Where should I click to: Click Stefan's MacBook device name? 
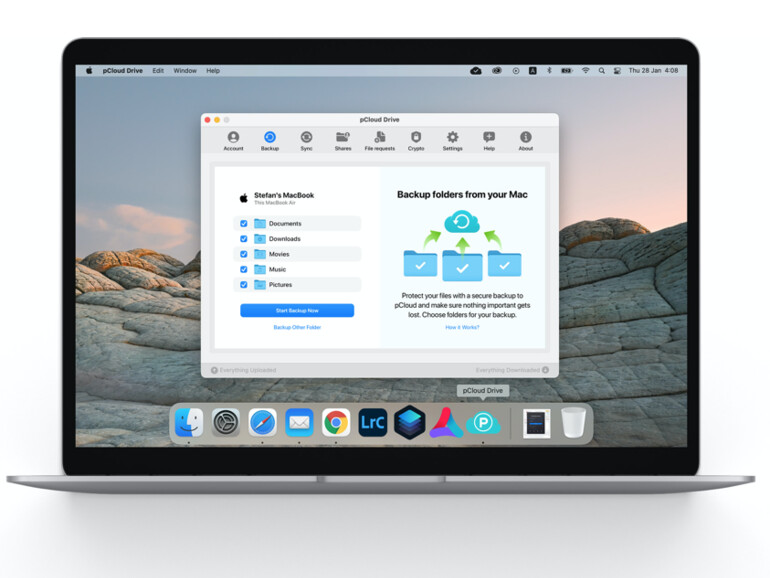coord(284,195)
